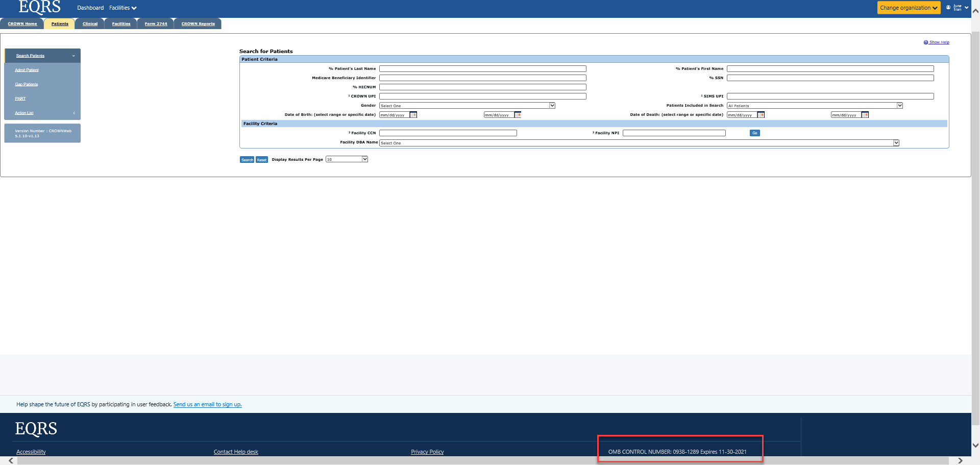The image size is (980, 465).
Task: Click the Patient's Last Name field
Action: point(482,69)
